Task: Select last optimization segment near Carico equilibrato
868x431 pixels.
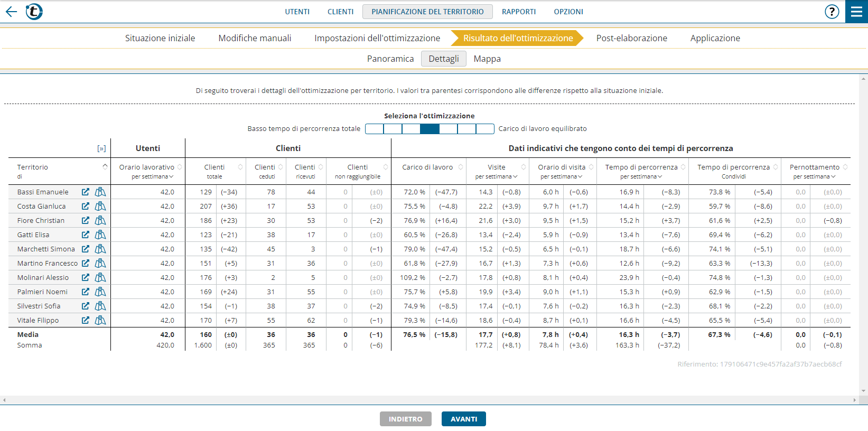Action: pyautogui.click(x=485, y=129)
